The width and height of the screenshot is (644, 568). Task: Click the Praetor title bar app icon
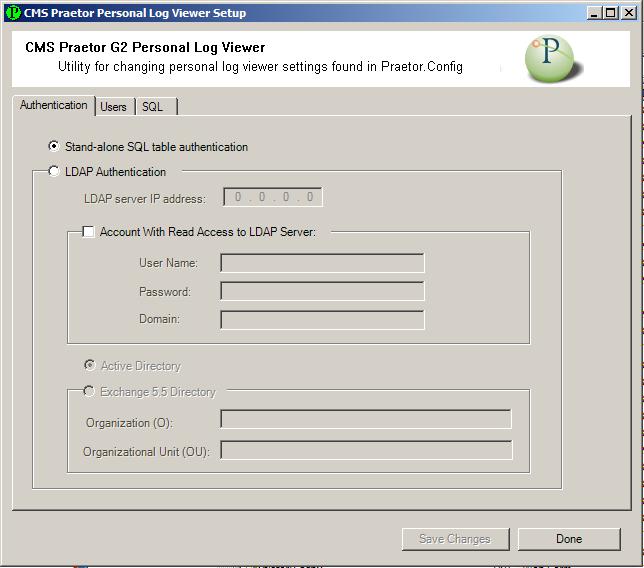coord(13,12)
